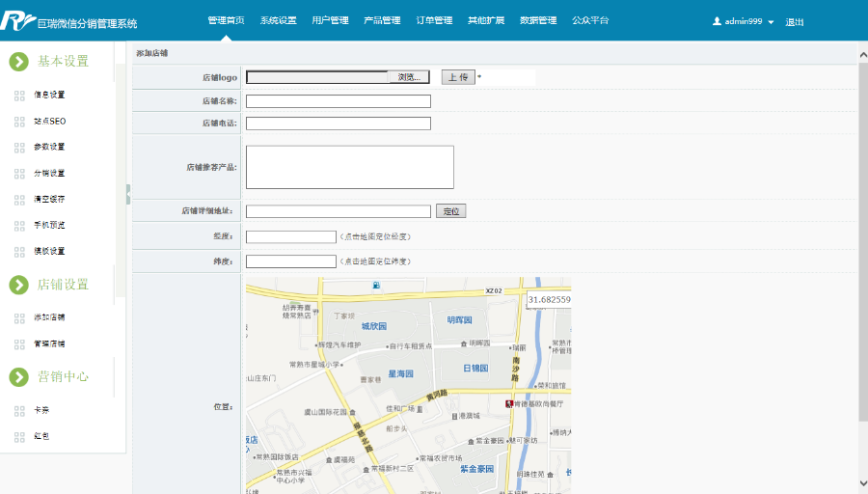Open the admin999 account dropdown arrow
Screen dimensions: 868x494
771,22
